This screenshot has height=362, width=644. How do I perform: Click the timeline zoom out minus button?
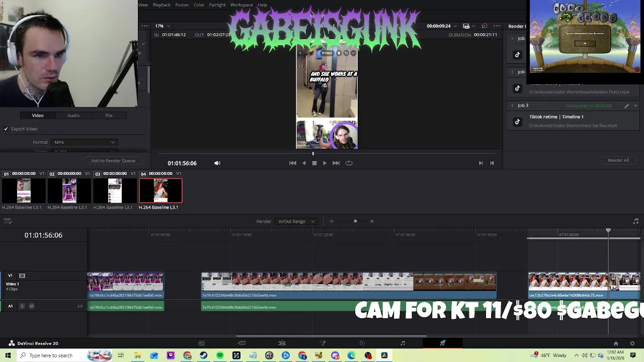331,221
